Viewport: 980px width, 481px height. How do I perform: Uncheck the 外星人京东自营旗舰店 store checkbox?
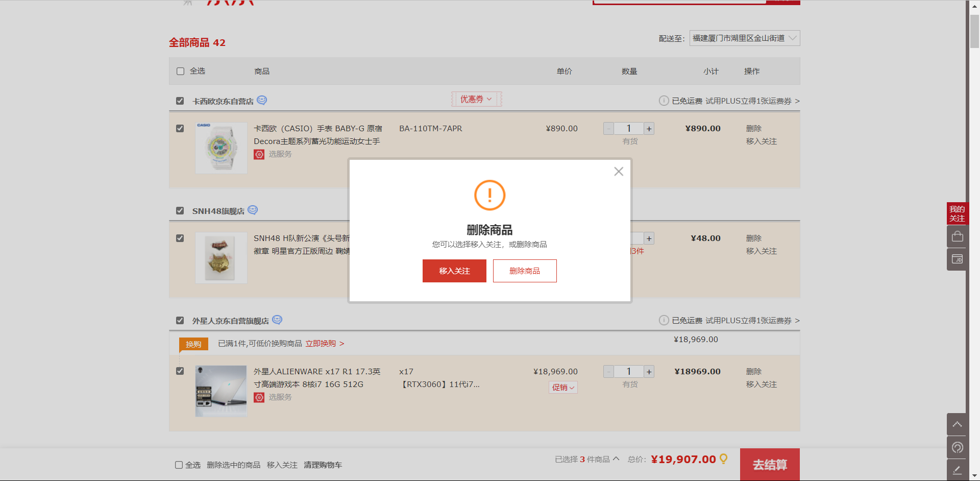pos(180,320)
